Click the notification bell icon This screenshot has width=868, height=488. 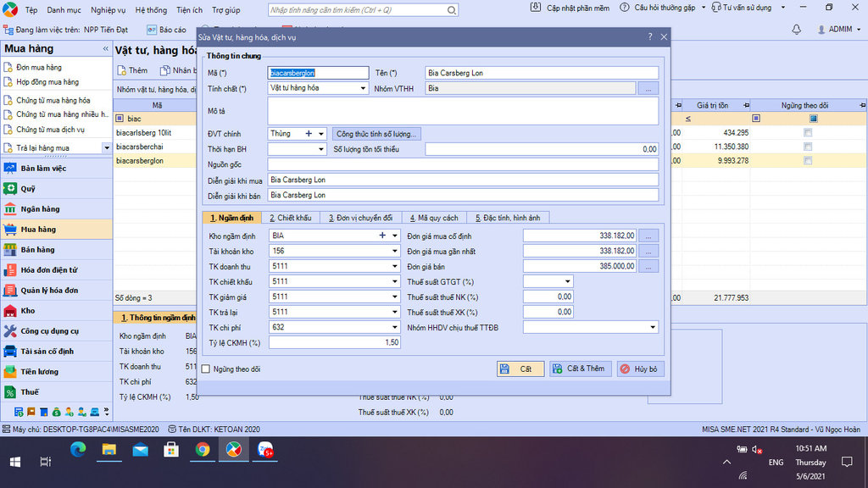tap(796, 30)
